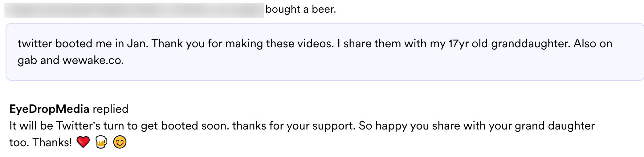
Task: Click the smiling face emoji
Action: point(120,142)
